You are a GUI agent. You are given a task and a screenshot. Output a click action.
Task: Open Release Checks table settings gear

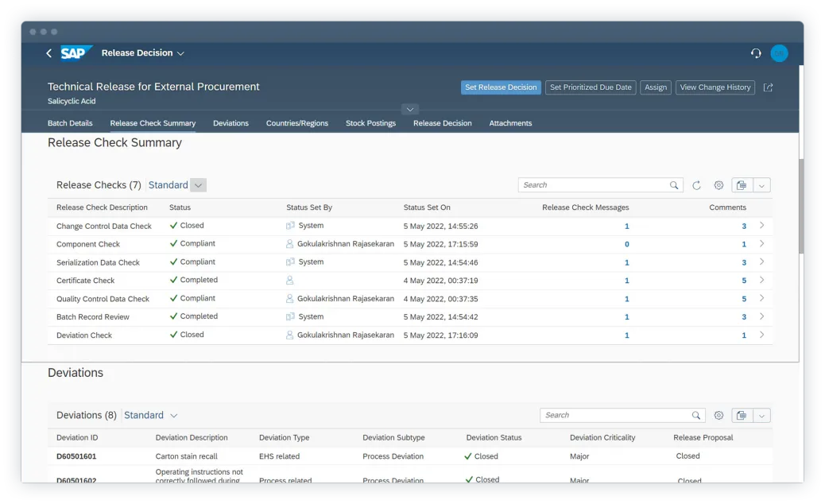pyautogui.click(x=718, y=184)
